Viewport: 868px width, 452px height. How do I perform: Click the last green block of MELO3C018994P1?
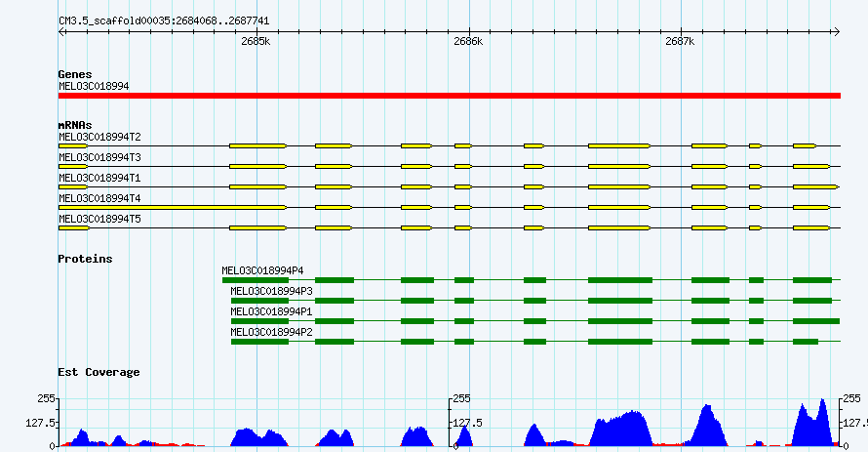coord(816,321)
